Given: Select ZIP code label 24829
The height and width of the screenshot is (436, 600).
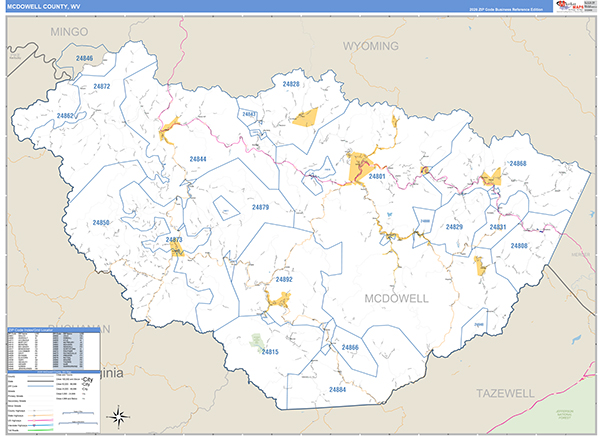Looking at the screenshot, I should [x=454, y=227].
